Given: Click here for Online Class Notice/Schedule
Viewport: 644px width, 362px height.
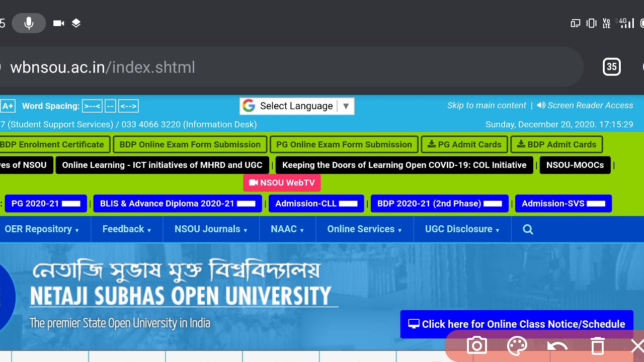Looking at the screenshot, I should pos(517,324).
